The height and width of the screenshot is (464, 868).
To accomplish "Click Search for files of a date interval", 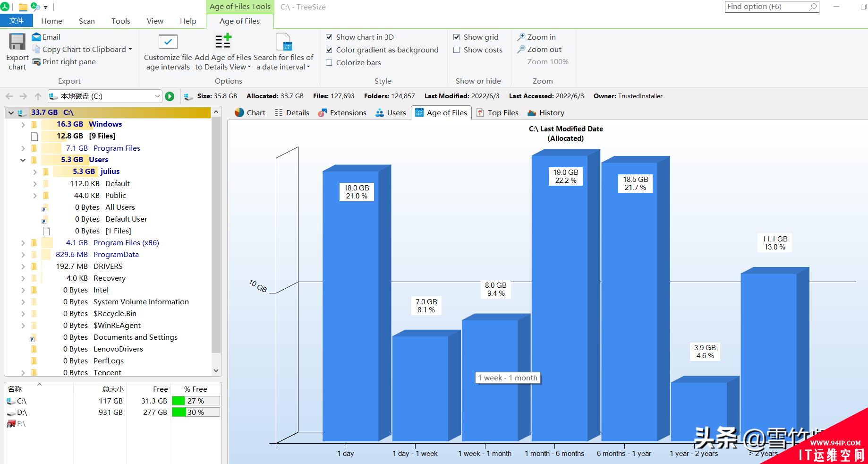I will (x=283, y=52).
